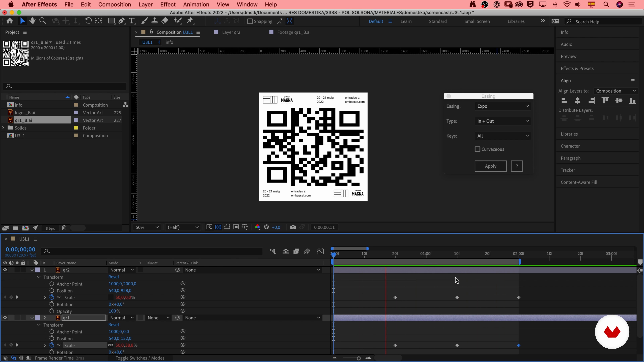
Task: Click the ? help button in Easing panel
Action: coord(517,166)
